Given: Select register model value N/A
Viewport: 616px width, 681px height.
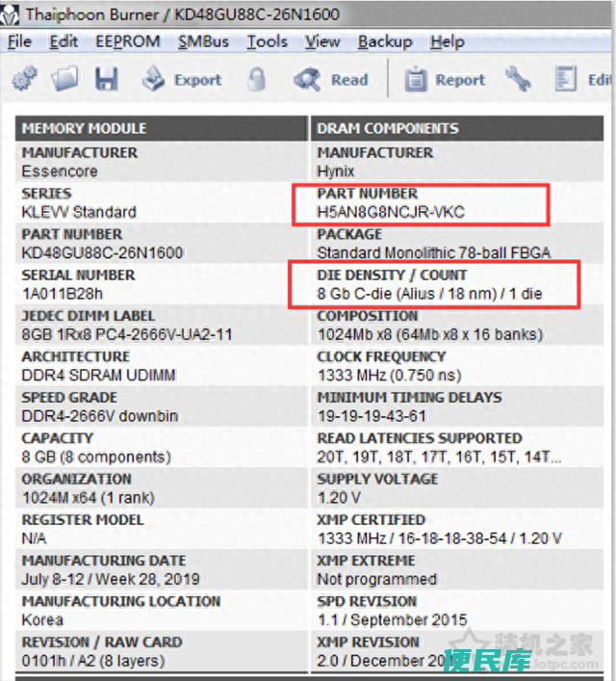Looking at the screenshot, I should click(x=34, y=538).
